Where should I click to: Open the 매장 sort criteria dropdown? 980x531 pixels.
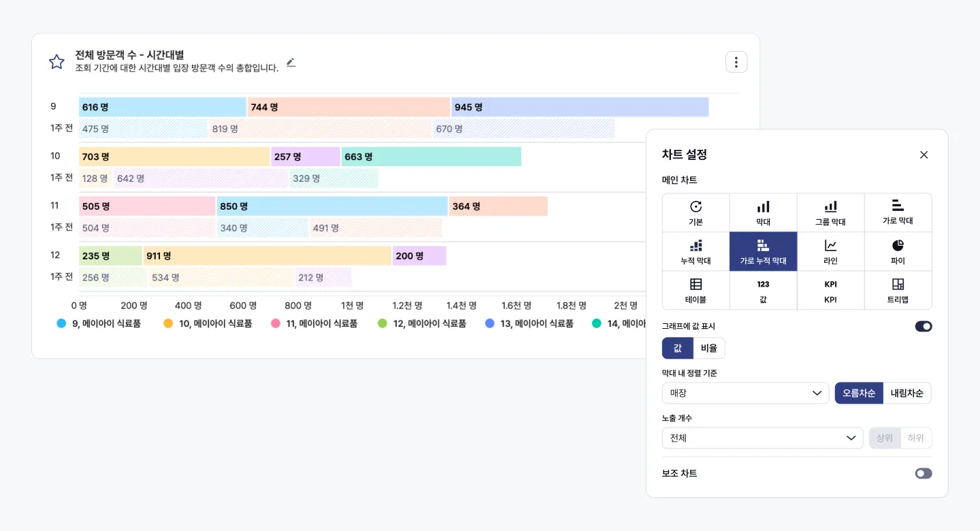tap(745, 393)
